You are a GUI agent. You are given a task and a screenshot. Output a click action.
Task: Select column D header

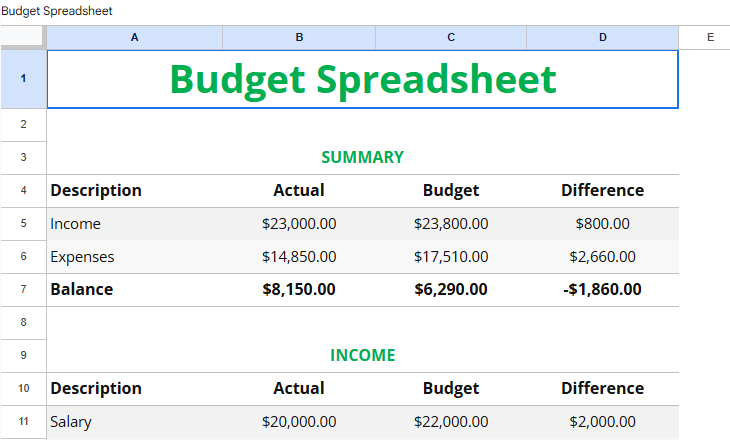[603, 37]
